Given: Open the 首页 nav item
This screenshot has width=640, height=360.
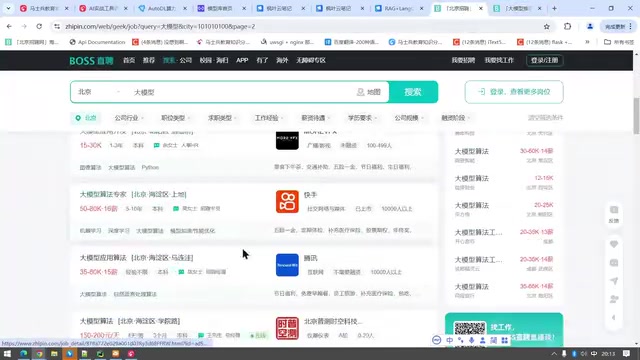Looking at the screenshot, I should pyautogui.click(x=129, y=60).
